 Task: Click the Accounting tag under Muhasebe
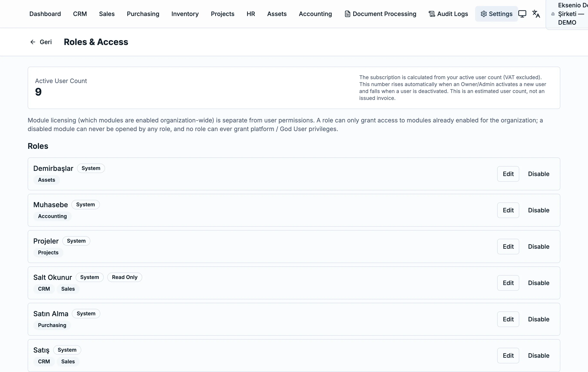coord(52,216)
